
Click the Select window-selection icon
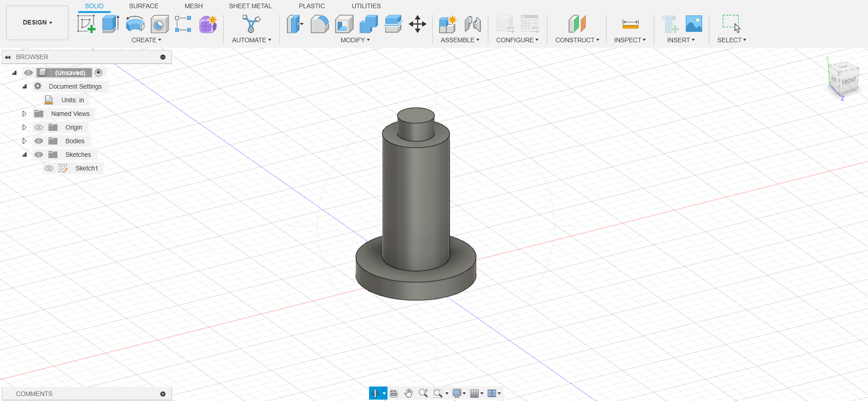point(731,24)
